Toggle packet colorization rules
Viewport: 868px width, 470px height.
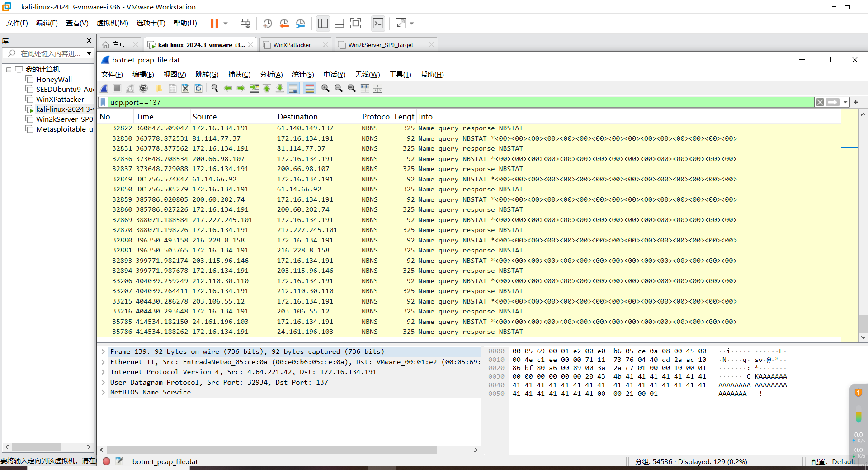310,88
